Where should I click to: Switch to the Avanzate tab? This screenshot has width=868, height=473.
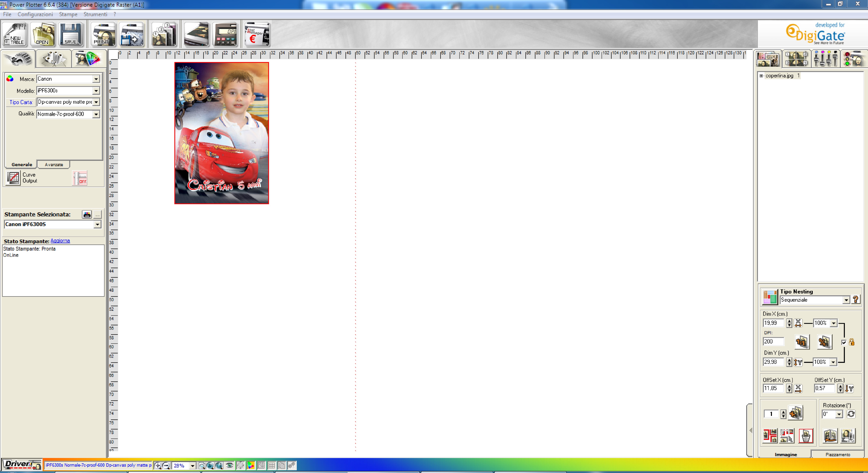coord(54,165)
